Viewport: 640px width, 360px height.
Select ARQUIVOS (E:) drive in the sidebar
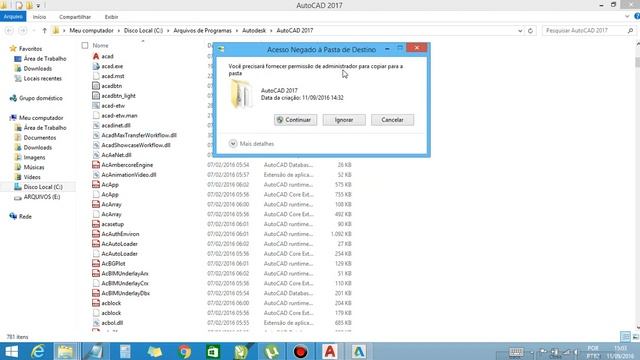click(x=42, y=197)
